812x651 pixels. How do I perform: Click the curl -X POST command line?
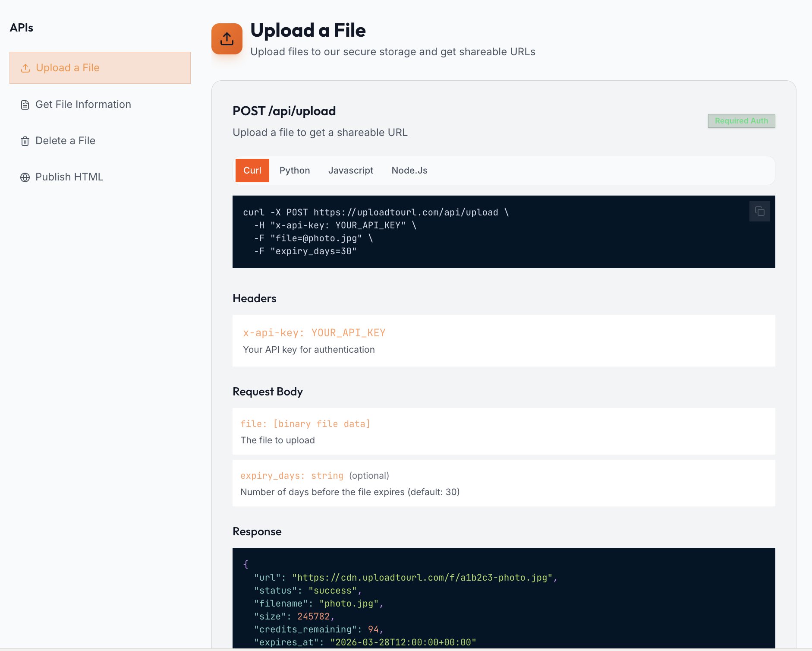(376, 212)
